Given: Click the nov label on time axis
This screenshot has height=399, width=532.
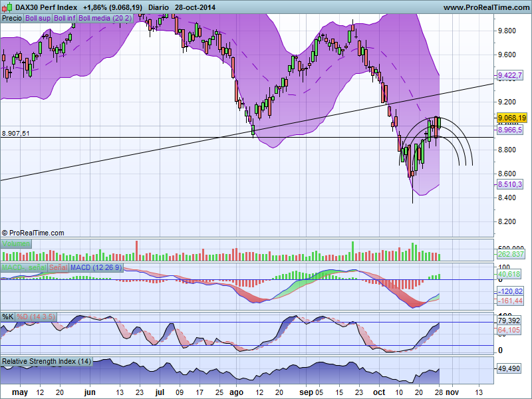Looking at the screenshot, I should click(452, 392).
